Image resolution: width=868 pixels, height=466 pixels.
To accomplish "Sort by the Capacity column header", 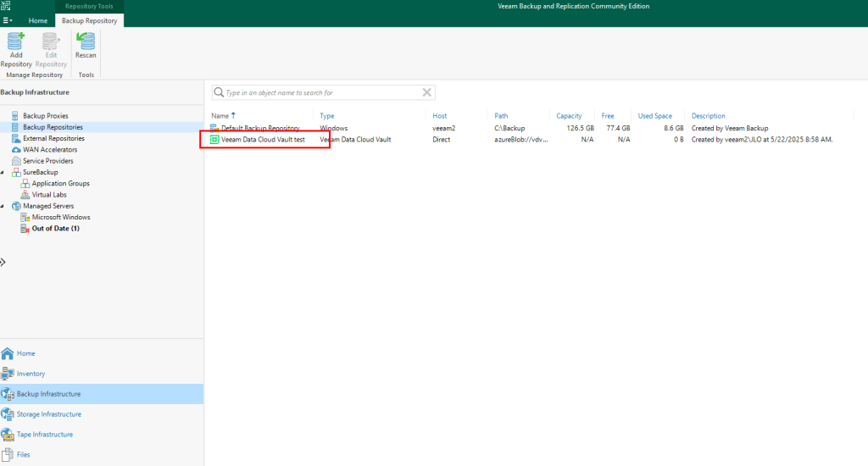I will coord(569,116).
